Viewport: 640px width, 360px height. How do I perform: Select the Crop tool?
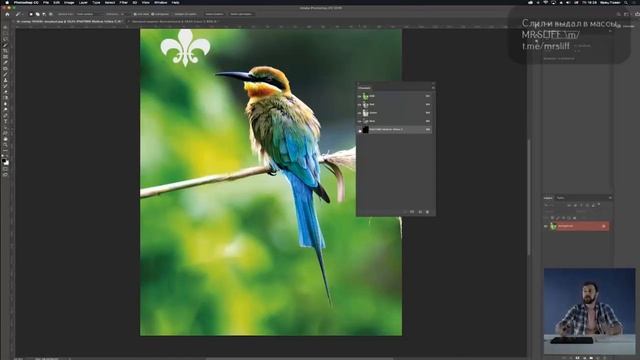pos(5,51)
